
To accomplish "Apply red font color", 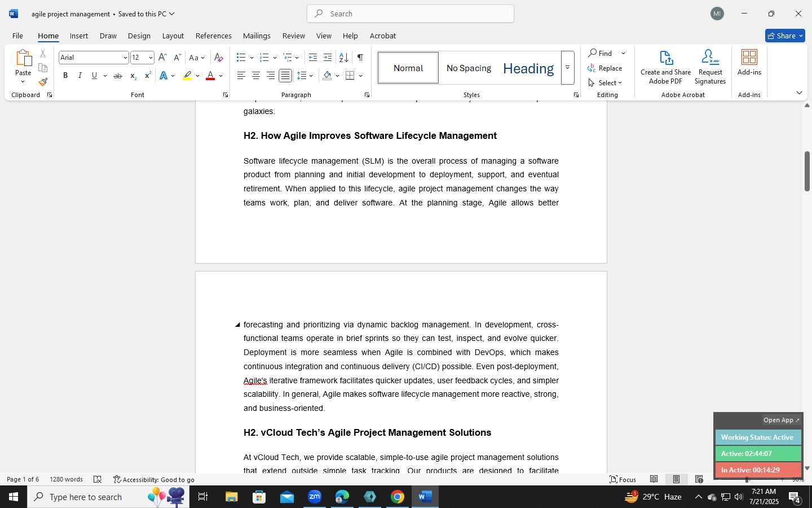I will click(210, 76).
